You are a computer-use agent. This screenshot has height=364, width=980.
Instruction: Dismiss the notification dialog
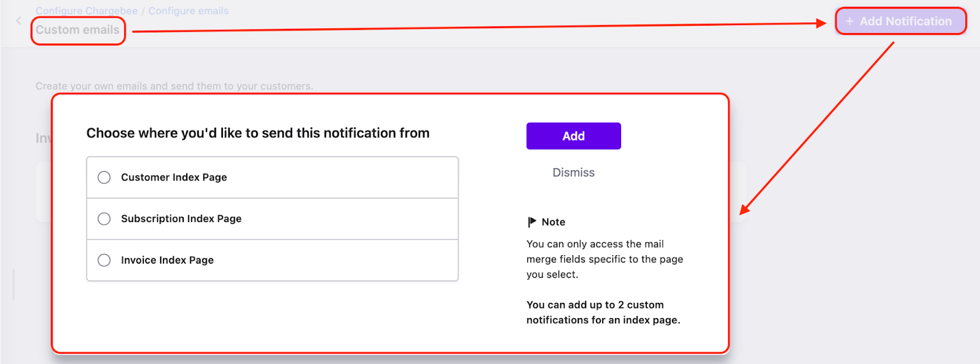pyautogui.click(x=573, y=173)
